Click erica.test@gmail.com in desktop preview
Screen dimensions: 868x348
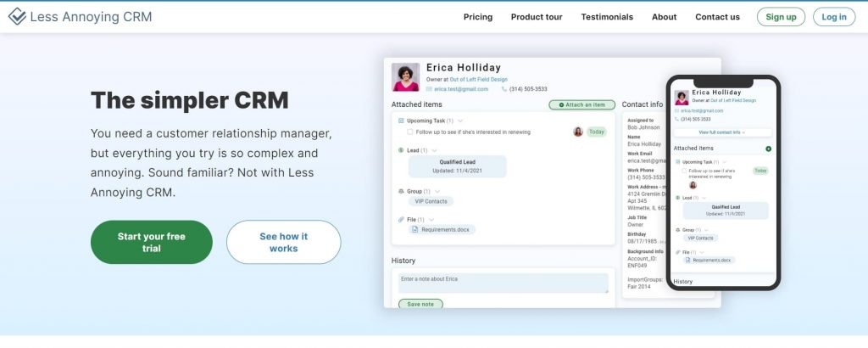coord(461,88)
